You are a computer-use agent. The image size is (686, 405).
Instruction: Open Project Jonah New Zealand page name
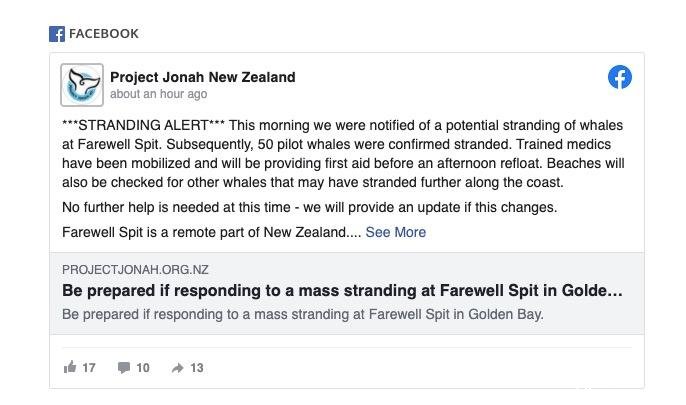[x=203, y=77]
